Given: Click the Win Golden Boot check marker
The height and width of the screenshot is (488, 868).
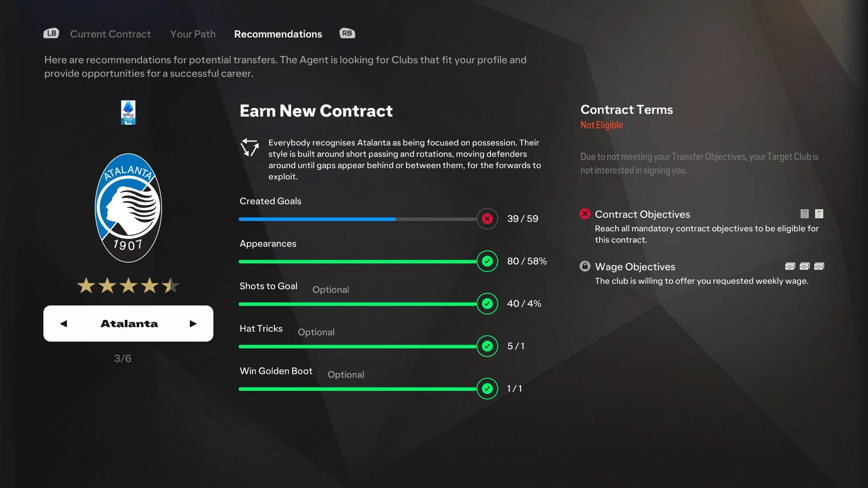Looking at the screenshot, I should (487, 389).
